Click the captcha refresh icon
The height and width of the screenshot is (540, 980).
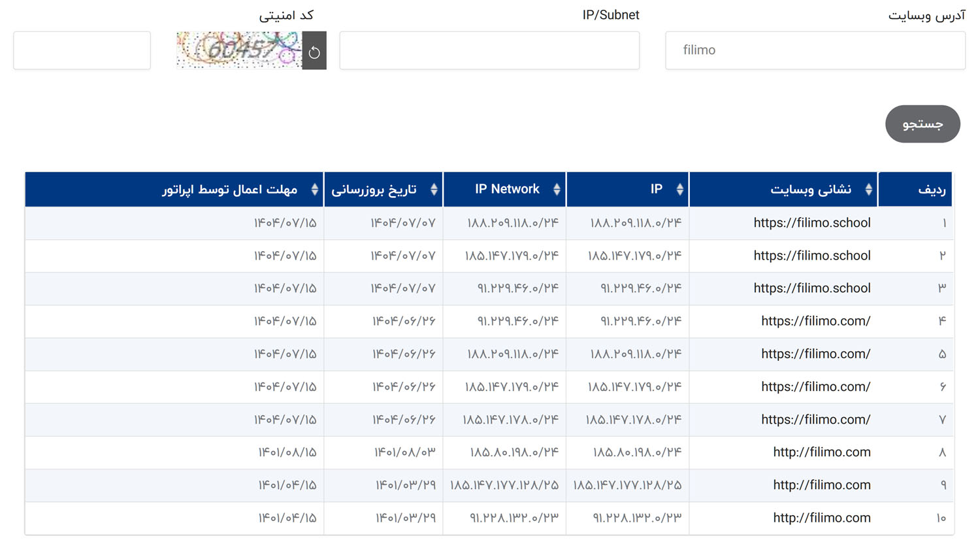coord(314,52)
